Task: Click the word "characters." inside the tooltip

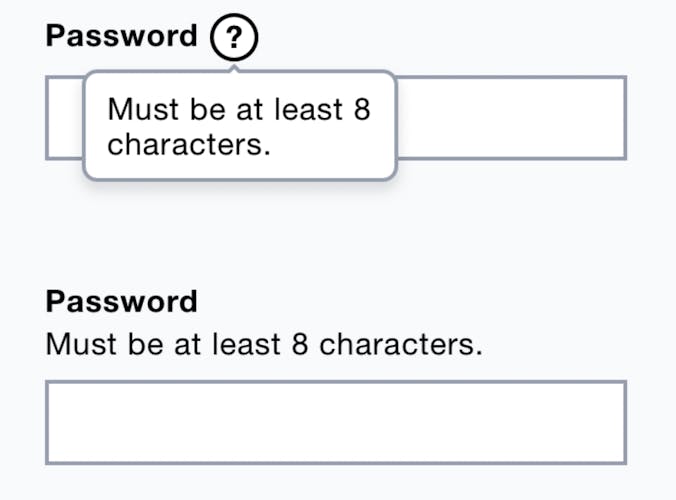Action: coord(189,145)
